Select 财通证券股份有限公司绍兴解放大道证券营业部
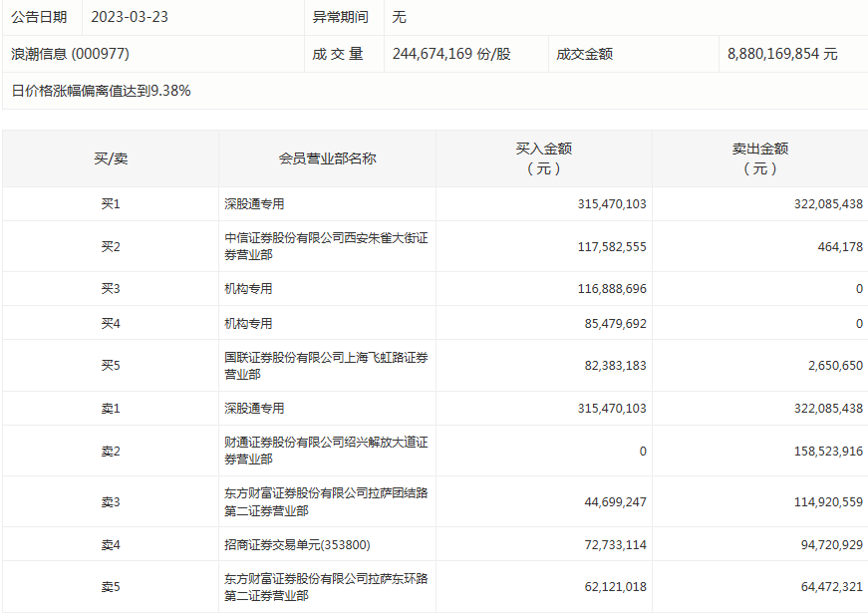The height and width of the screenshot is (614, 868). coord(326,451)
